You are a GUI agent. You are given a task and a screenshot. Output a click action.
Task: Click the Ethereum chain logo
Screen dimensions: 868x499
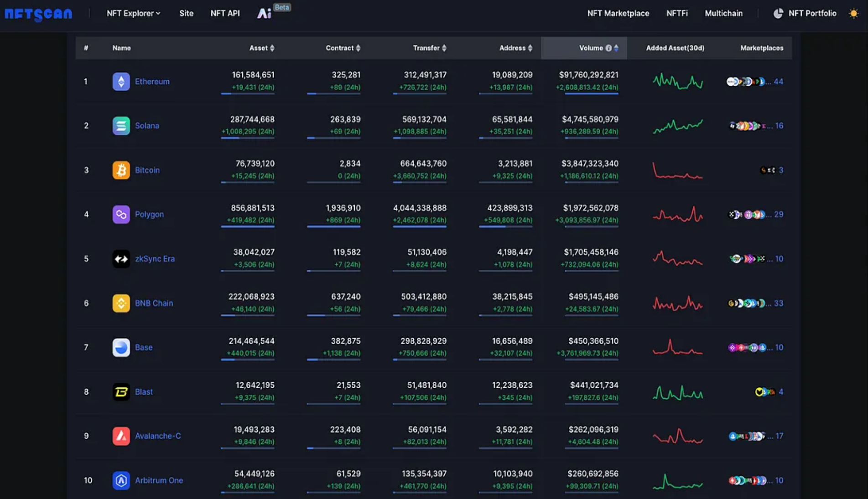tap(121, 82)
